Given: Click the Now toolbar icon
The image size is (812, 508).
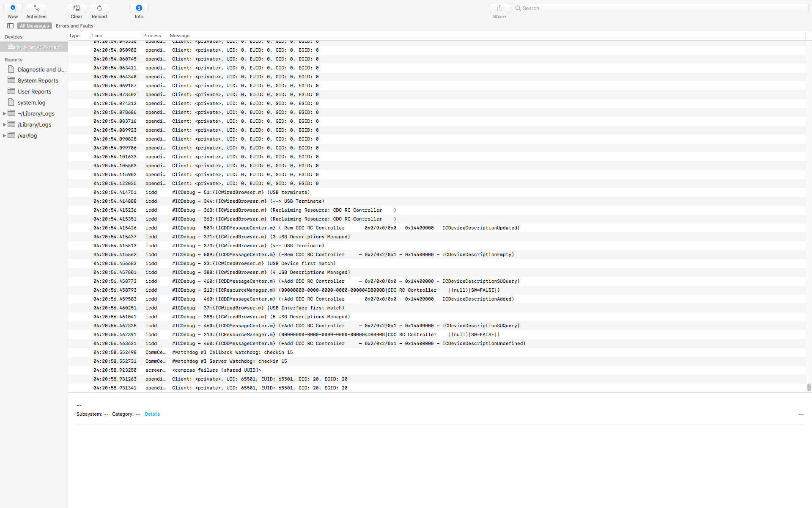Looking at the screenshot, I should (x=13, y=8).
